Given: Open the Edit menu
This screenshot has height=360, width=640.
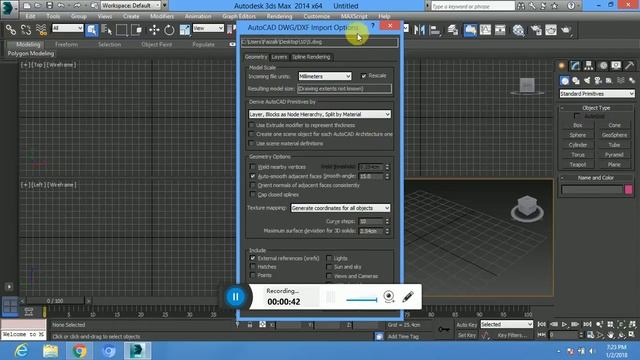Looking at the screenshot, I should click(x=31, y=16).
